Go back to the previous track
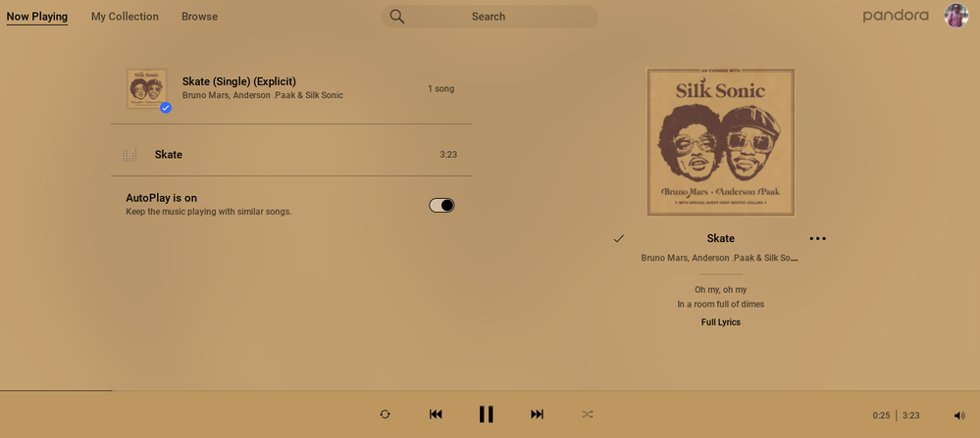This screenshot has height=438, width=980. pyautogui.click(x=436, y=414)
